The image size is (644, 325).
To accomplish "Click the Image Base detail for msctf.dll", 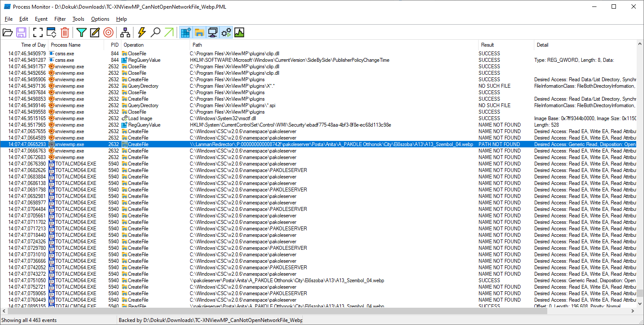I will point(585,118).
